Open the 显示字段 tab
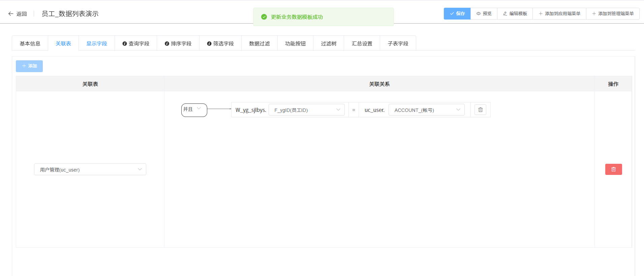This screenshot has height=276, width=644. [x=97, y=43]
